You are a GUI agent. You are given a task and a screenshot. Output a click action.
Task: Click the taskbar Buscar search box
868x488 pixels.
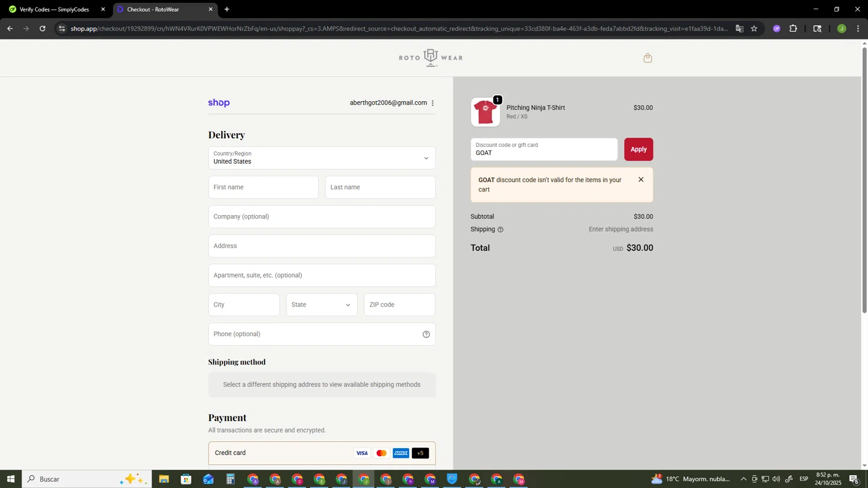(x=87, y=479)
